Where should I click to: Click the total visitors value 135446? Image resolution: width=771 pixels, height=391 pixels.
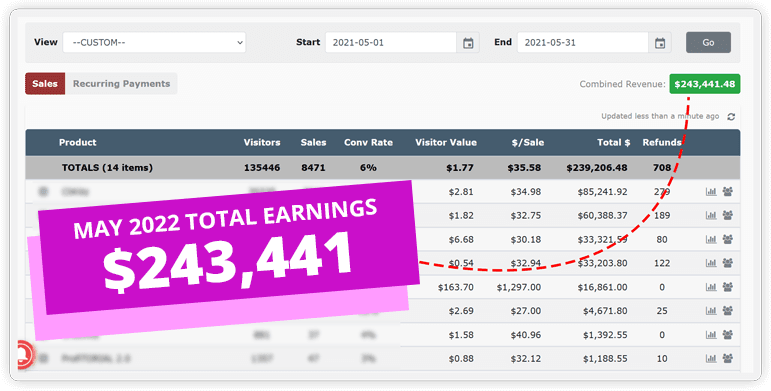coord(262,168)
